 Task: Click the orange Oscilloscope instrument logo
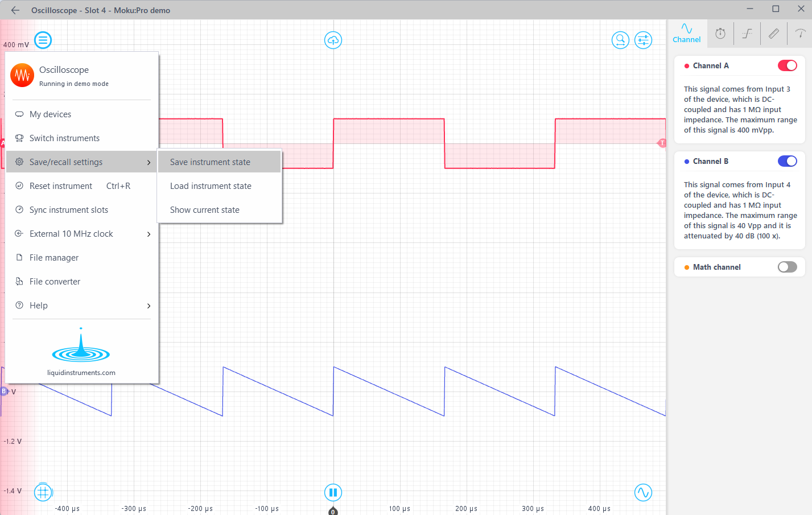(x=22, y=75)
